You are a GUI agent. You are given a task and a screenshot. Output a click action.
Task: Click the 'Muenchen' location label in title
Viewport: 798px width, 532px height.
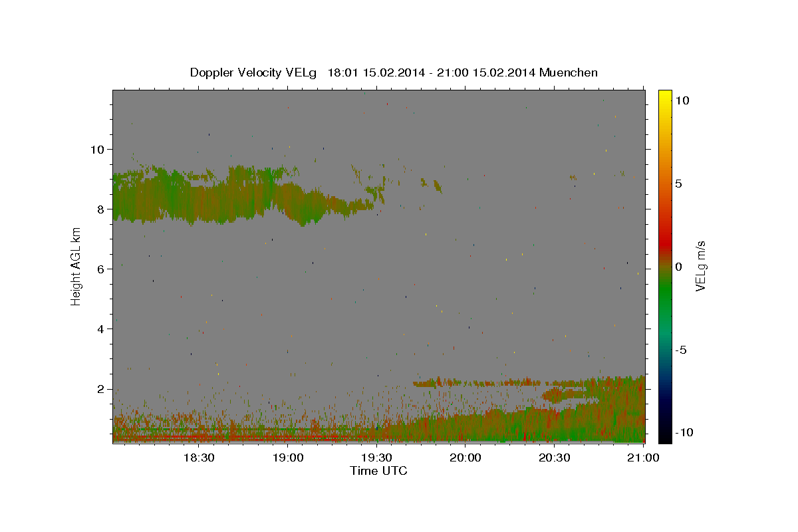[569, 72]
